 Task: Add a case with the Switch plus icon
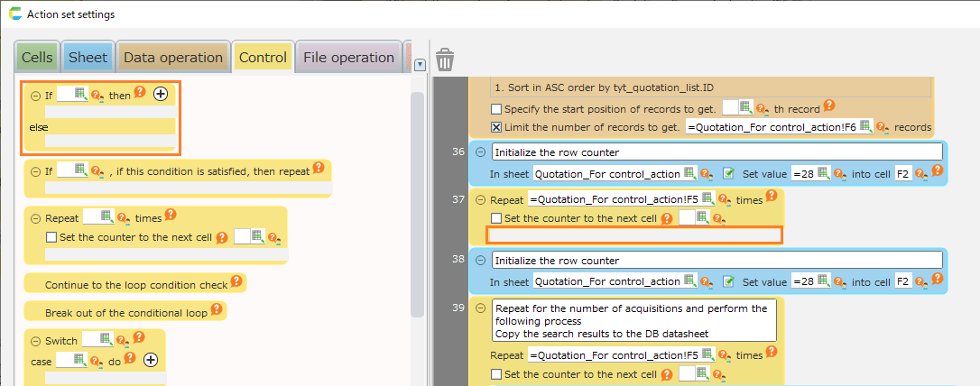tap(151, 359)
